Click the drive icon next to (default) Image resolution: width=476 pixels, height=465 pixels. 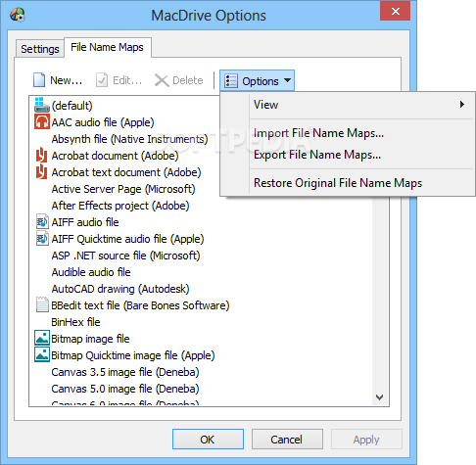(x=42, y=105)
